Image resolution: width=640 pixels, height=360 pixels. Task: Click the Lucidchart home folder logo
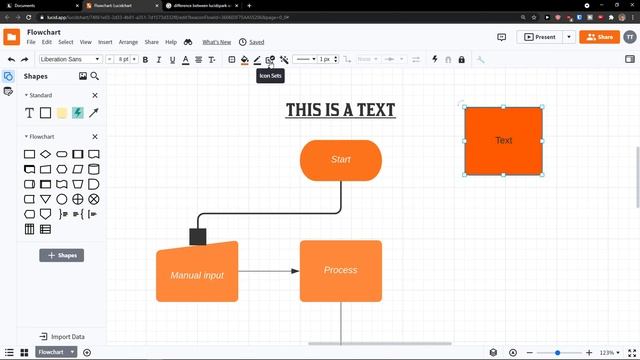11,37
